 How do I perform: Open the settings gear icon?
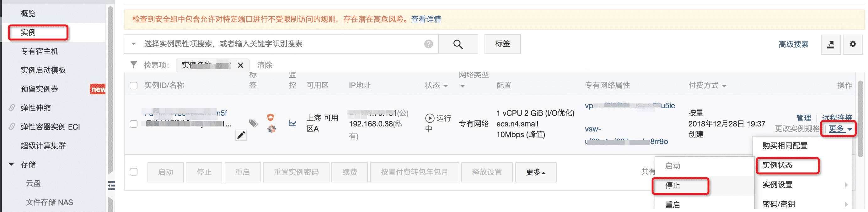click(853, 44)
